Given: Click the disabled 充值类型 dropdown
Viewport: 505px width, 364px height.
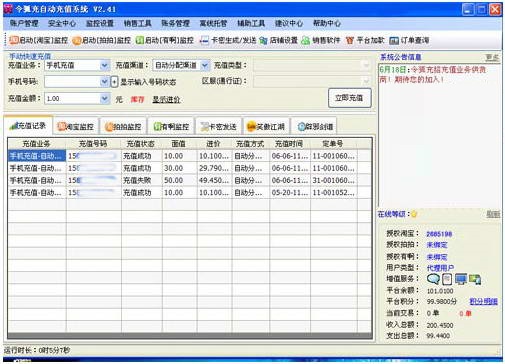Looking at the screenshot, I should [x=312, y=65].
